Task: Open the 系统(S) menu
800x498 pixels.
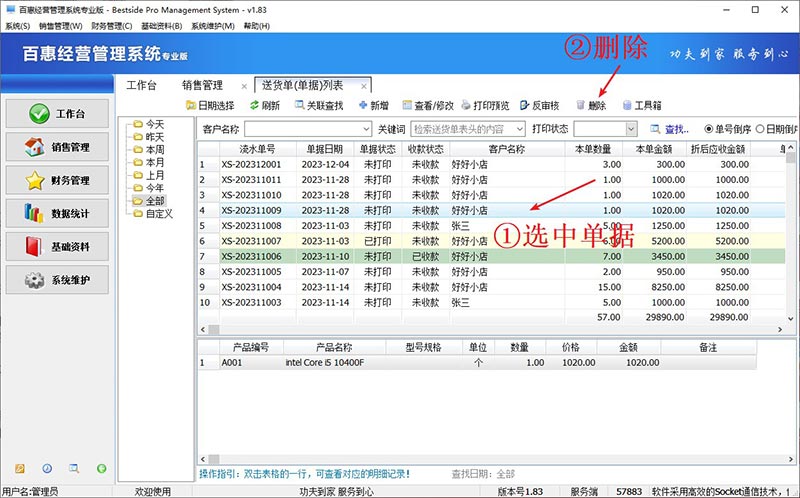Action: click(17, 26)
